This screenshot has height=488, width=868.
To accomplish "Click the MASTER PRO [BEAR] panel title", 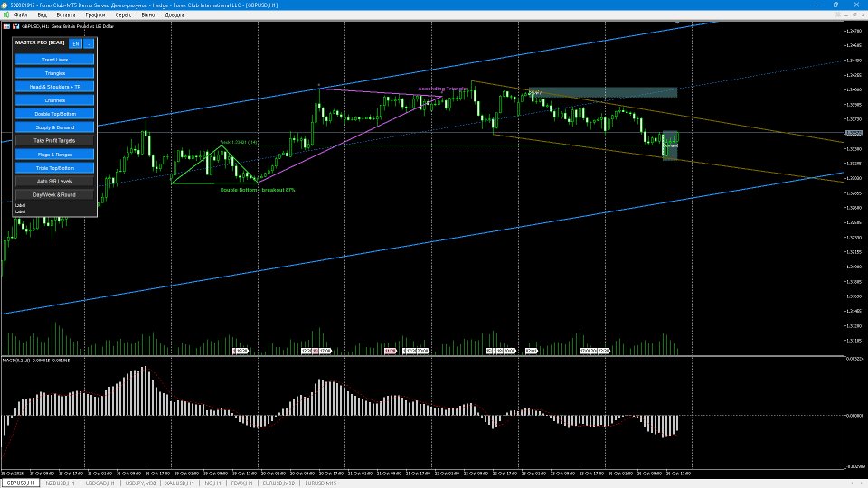I will [40, 42].
